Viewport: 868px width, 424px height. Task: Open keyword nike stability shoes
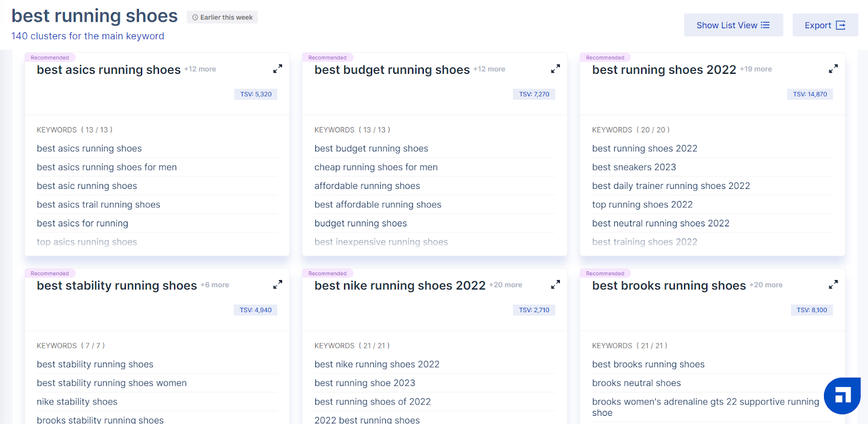[77, 402]
